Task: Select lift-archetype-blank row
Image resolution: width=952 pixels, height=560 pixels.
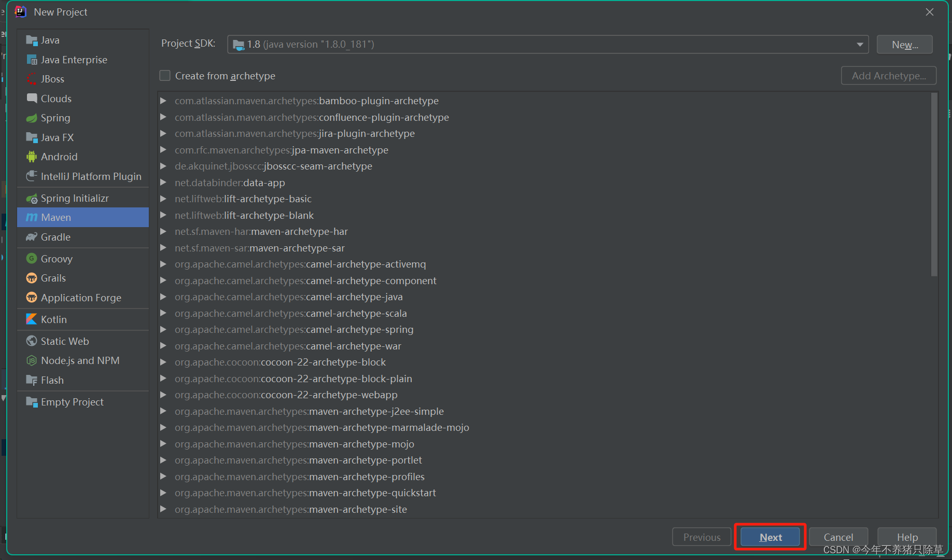Action: tap(544, 215)
